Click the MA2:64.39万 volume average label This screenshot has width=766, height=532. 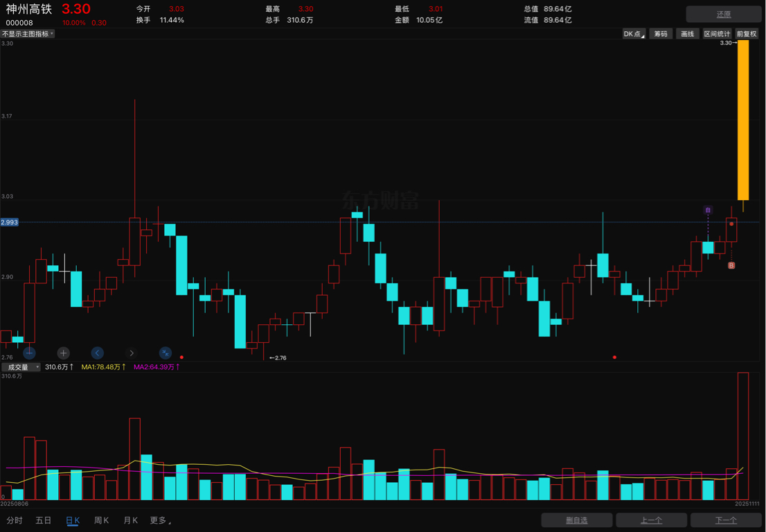pos(157,367)
